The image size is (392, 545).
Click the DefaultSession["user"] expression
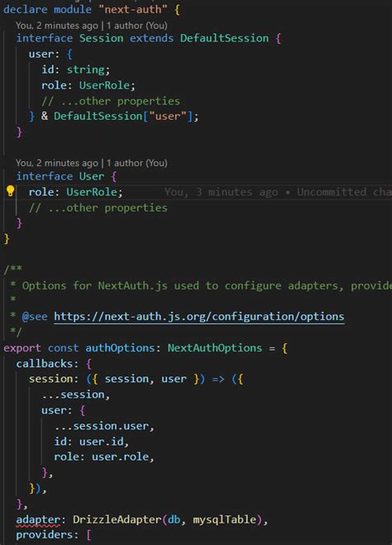point(123,116)
